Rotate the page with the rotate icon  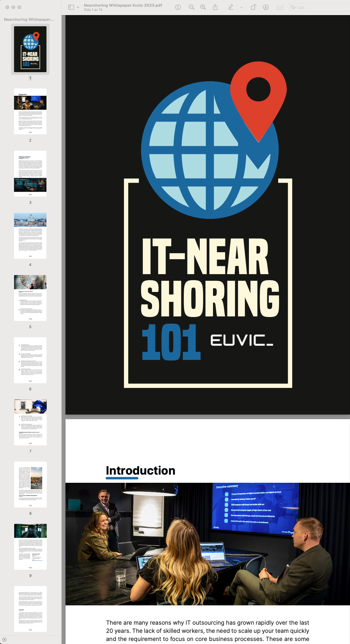(253, 7)
